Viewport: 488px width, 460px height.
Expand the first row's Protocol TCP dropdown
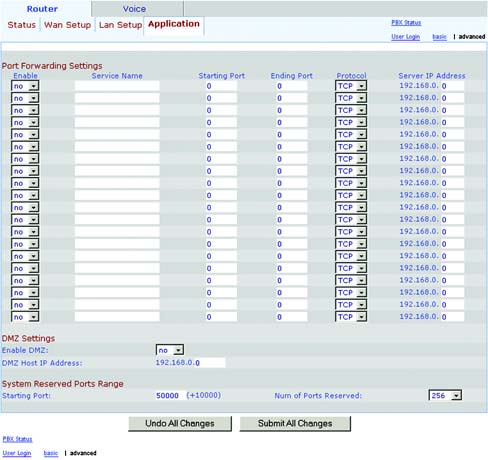click(x=351, y=86)
